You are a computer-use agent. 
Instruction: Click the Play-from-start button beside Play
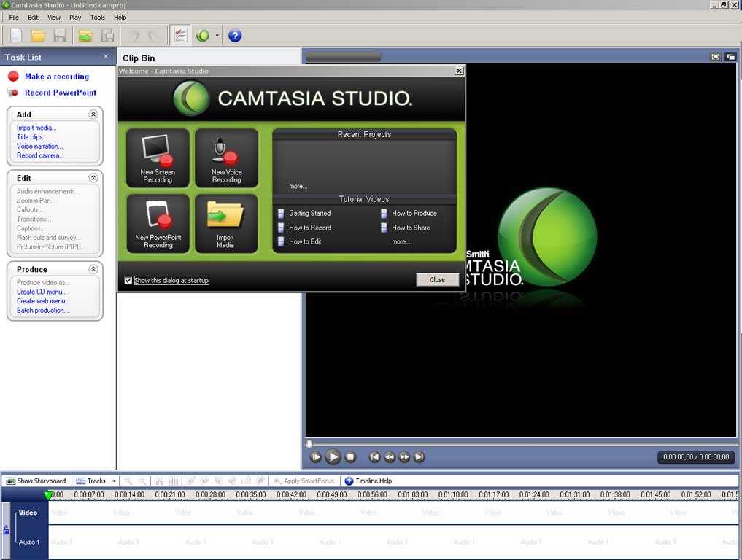pos(316,457)
